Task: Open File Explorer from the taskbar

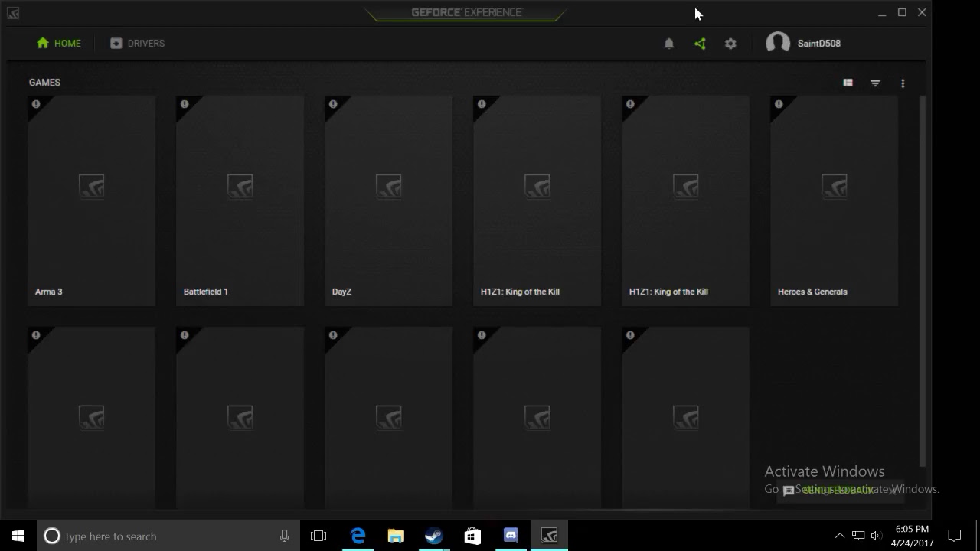Action: coord(396,536)
